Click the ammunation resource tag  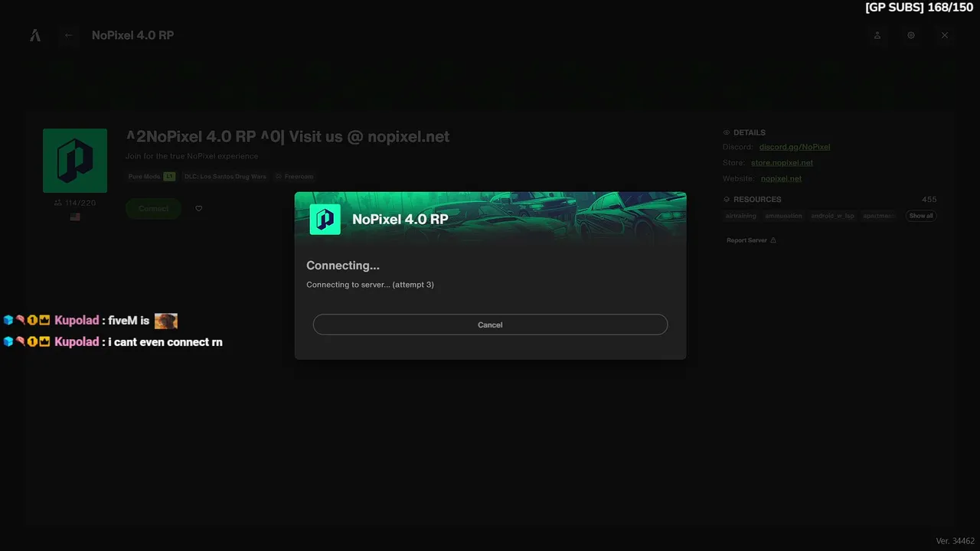point(783,216)
